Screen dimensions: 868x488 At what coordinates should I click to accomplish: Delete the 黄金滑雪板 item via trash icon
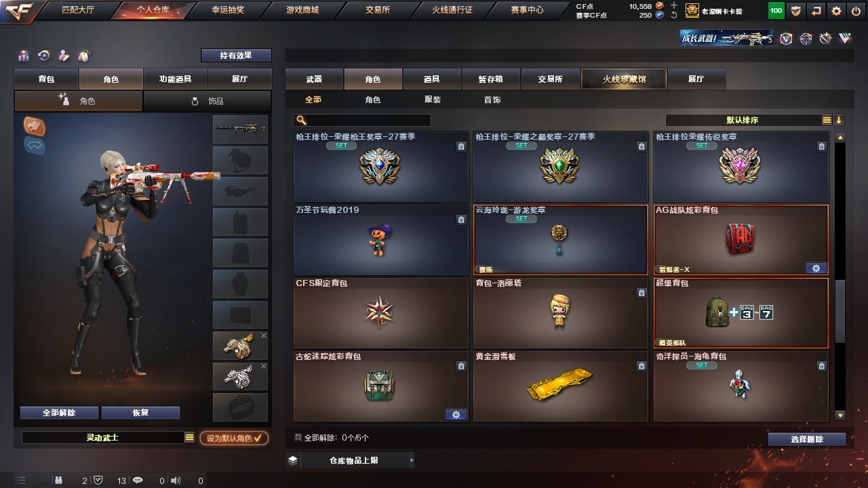[642, 366]
